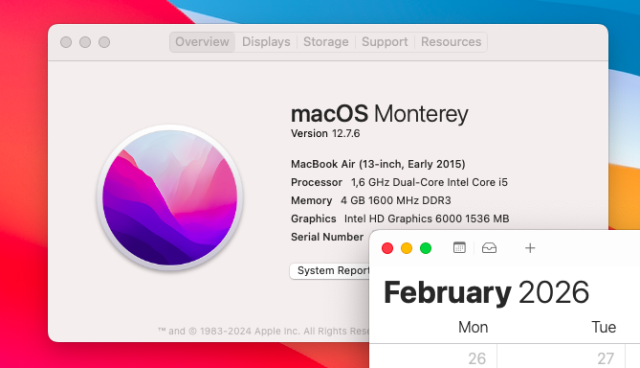
Task: Select the Resources tab
Action: point(451,42)
